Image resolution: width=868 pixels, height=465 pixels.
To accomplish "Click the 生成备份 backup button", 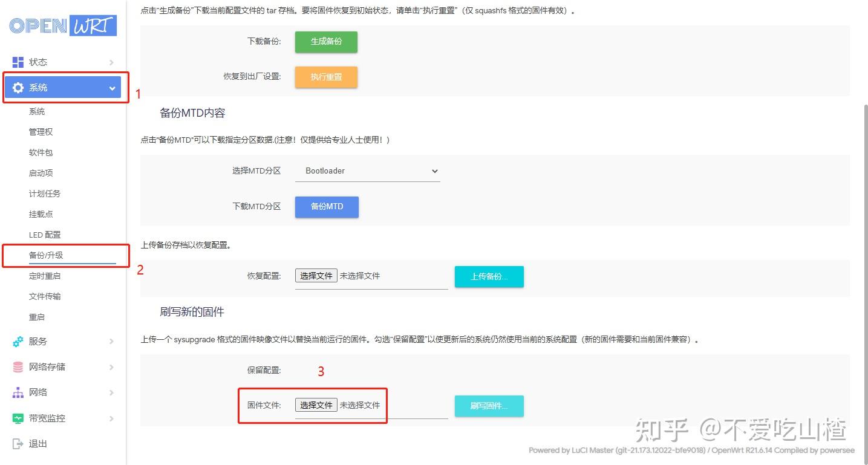I will pyautogui.click(x=325, y=42).
